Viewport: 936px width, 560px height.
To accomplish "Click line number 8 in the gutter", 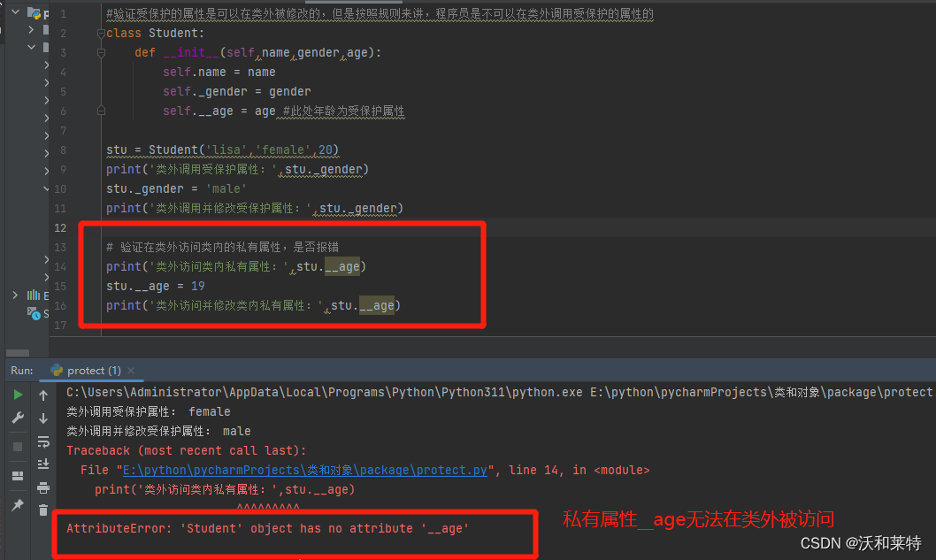I will coord(63,150).
